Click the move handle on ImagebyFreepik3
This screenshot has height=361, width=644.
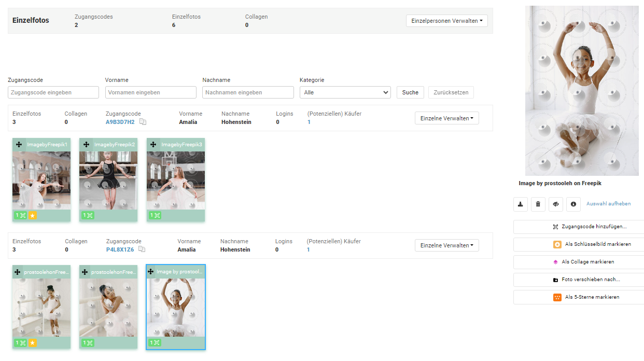[x=153, y=145]
